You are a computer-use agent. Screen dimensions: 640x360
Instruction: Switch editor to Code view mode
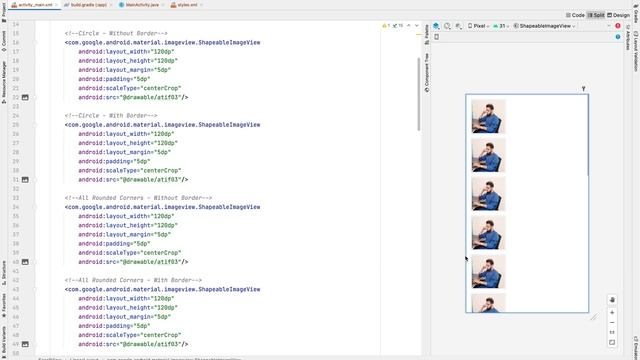(x=575, y=15)
